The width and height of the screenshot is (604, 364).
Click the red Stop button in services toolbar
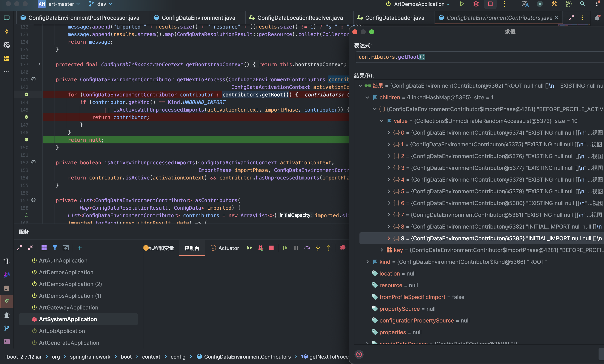[x=271, y=248]
